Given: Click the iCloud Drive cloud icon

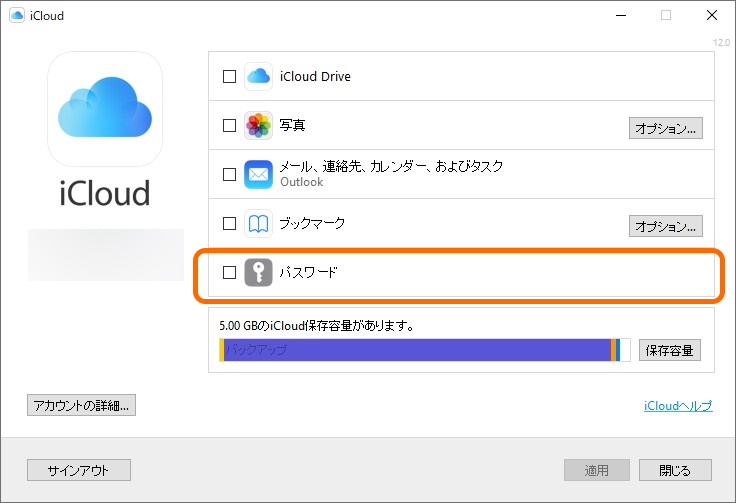Looking at the screenshot, I should [x=258, y=76].
